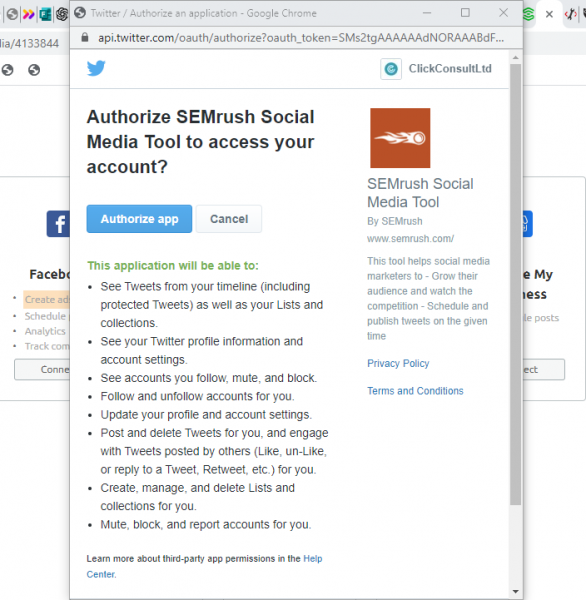Close the Twitter authorize popup window

pyautogui.click(x=503, y=13)
